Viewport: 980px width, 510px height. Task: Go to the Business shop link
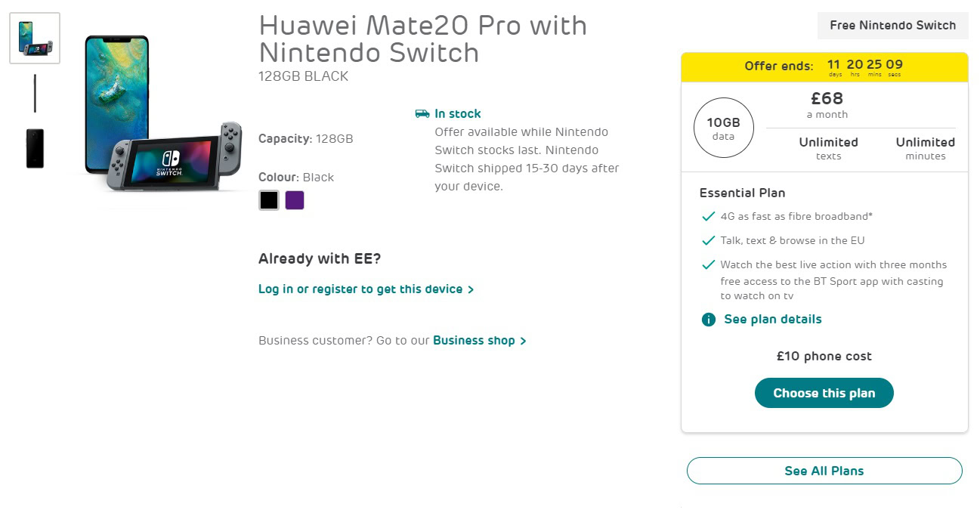(474, 341)
